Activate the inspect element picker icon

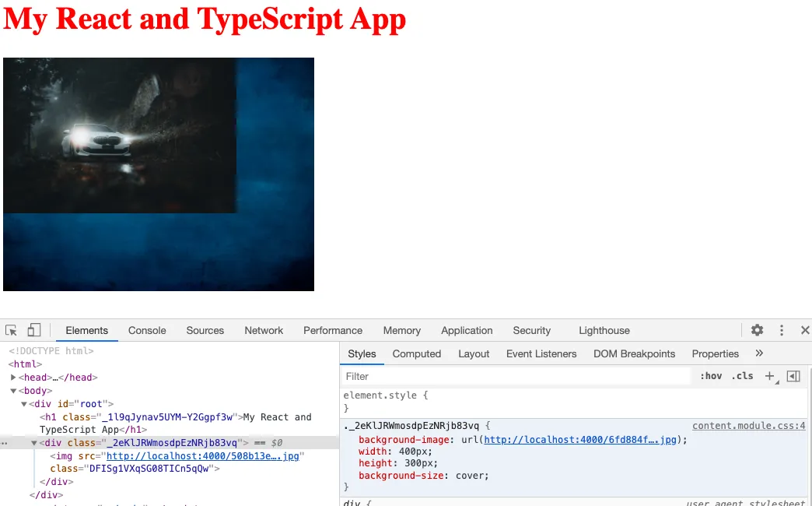(11, 330)
